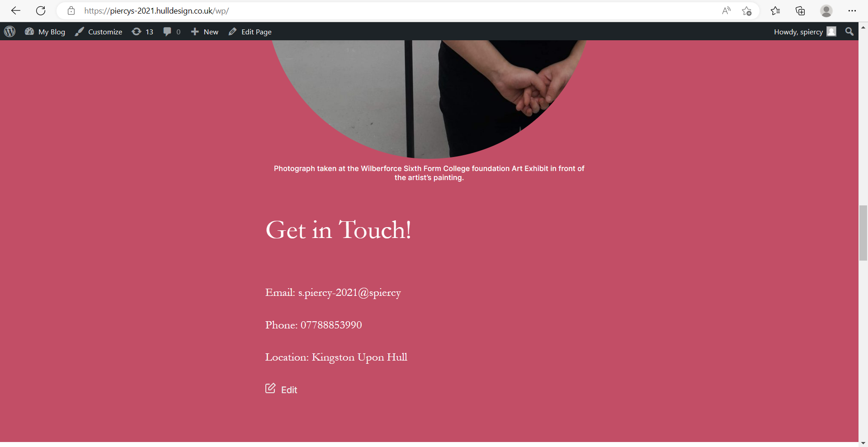The height and width of the screenshot is (447, 868).
Task: Click the site lock security icon
Action: pos(71,11)
